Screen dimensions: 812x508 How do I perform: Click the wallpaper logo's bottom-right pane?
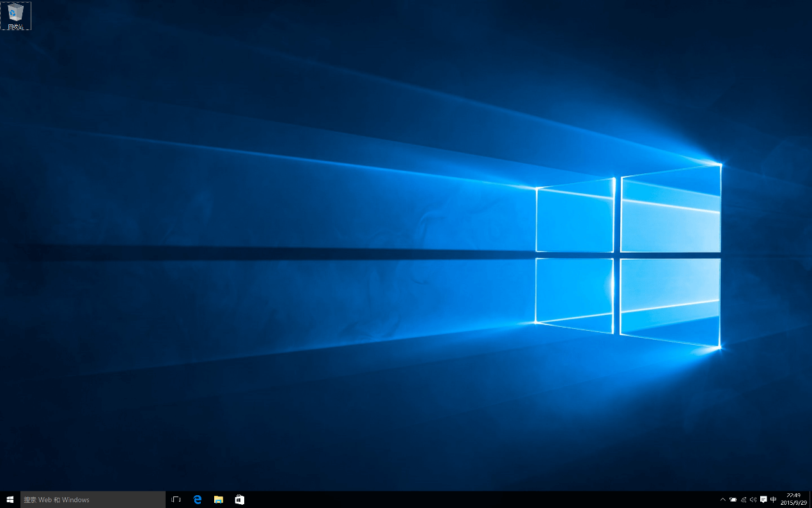point(669,301)
